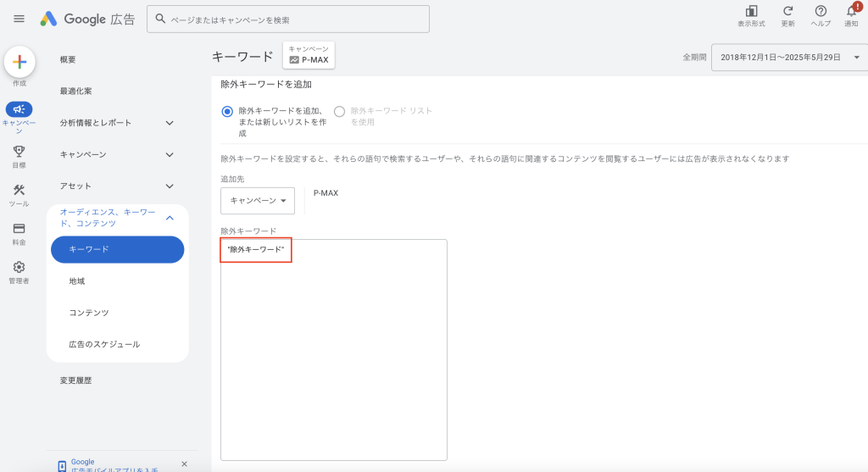The width and height of the screenshot is (868, 472).
Task: Click the page or campaign search field
Action: [x=288, y=19]
